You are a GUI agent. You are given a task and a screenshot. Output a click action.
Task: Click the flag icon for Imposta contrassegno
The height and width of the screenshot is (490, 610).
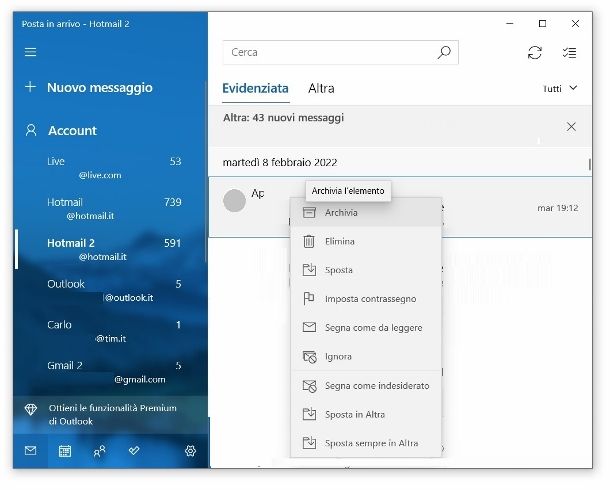click(x=309, y=299)
